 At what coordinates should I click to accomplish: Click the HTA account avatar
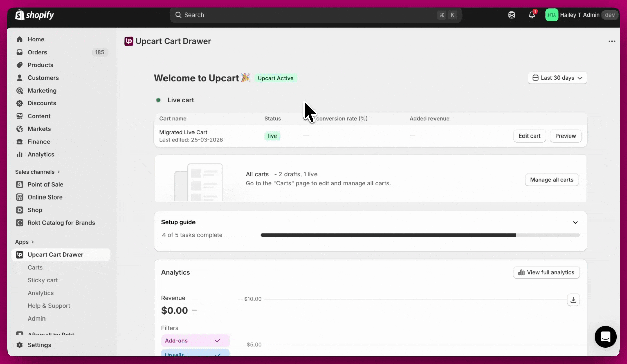pyautogui.click(x=551, y=15)
